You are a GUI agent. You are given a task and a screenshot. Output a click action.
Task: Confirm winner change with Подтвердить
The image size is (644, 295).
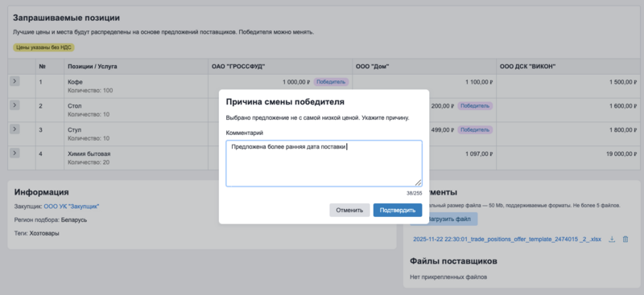tap(398, 210)
